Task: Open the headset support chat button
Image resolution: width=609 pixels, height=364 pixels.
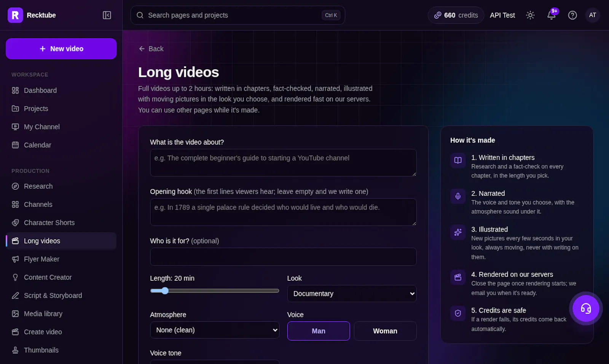Action: coord(586,308)
